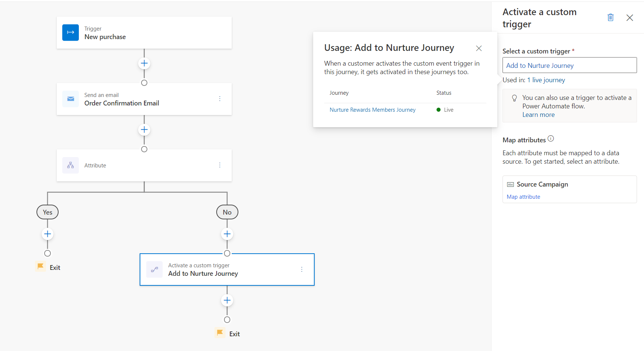This screenshot has width=644, height=351.
Task: Close the Usage: Add to Nurture Journey popup
Action: pyautogui.click(x=479, y=48)
